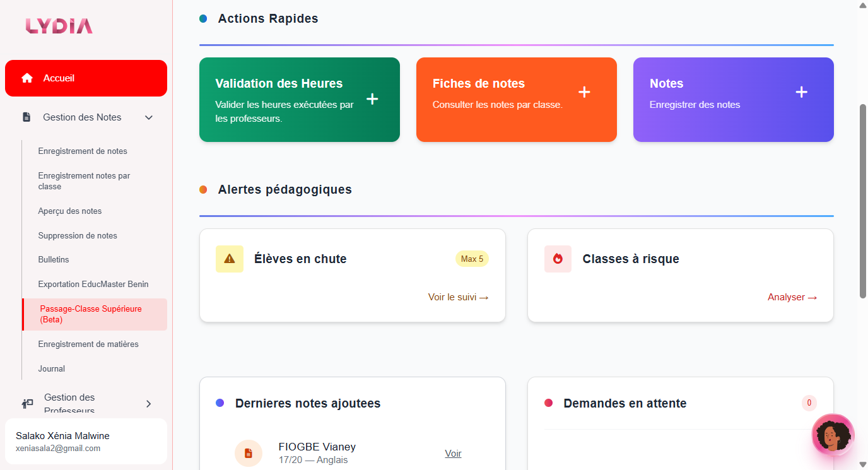Click the professor icon beside Gestion des Professeurs
This screenshot has height=470, width=868.
point(26,404)
